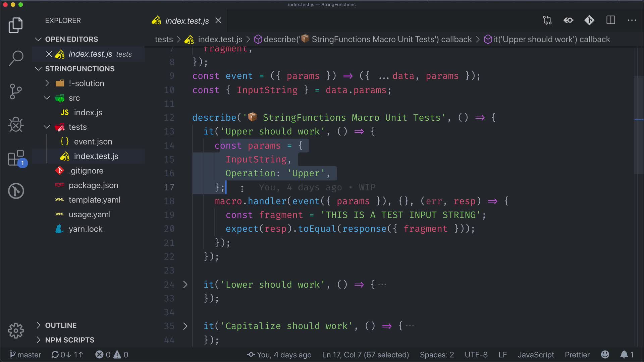Click the split editor icon
This screenshot has height=362, width=644.
611,20
